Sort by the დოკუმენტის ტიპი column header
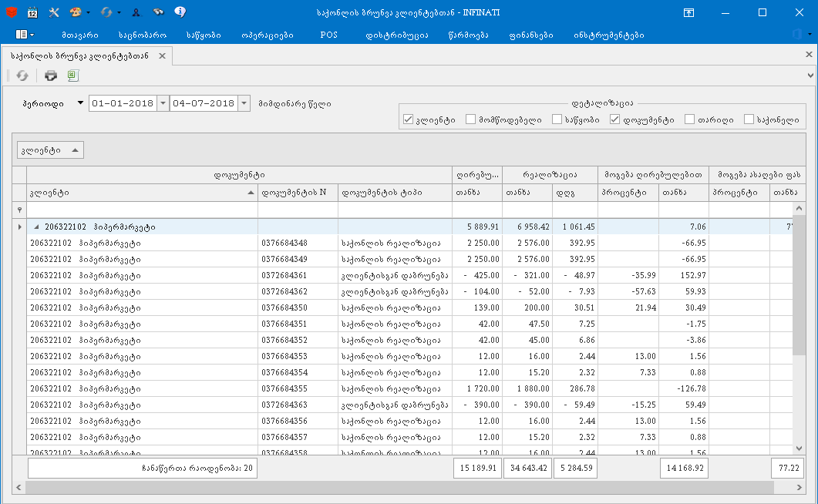The image size is (818, 504). pyautogui.click(x=395, y=193)
